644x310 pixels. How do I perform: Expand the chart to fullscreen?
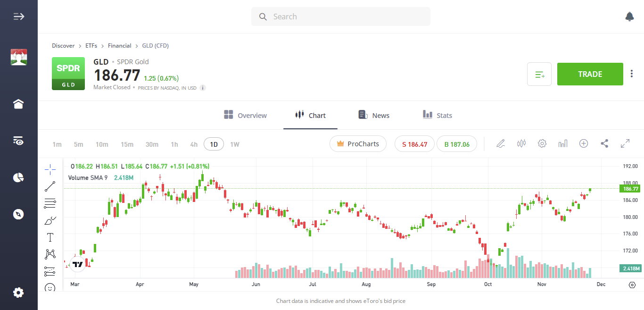625,143
